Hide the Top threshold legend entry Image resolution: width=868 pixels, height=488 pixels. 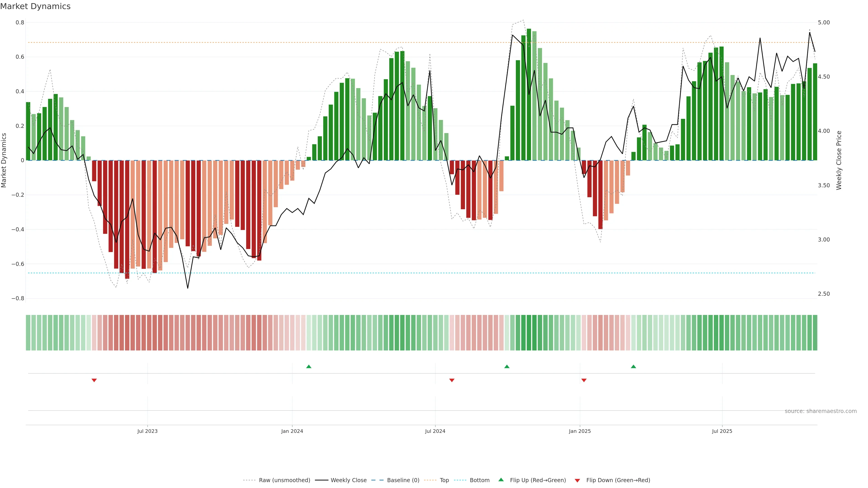point(444,480)
